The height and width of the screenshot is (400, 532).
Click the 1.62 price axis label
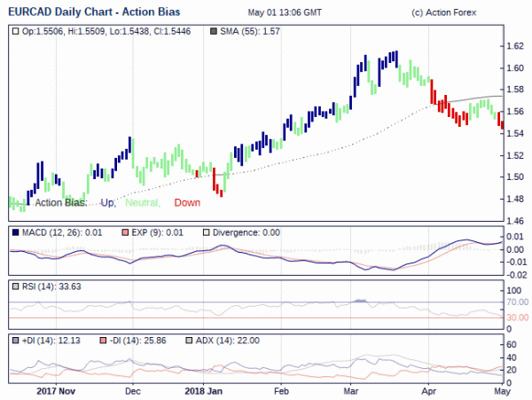(x=514, y=46)
